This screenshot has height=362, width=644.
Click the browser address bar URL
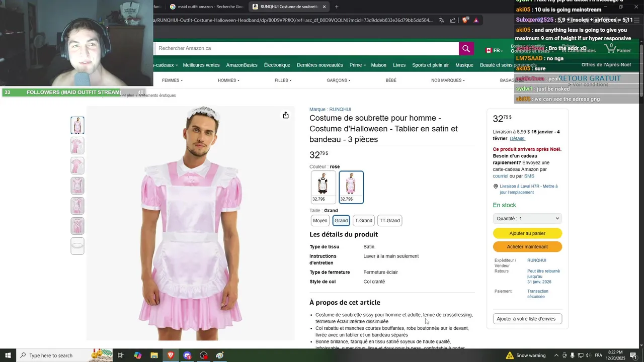(x=292, y=20)
